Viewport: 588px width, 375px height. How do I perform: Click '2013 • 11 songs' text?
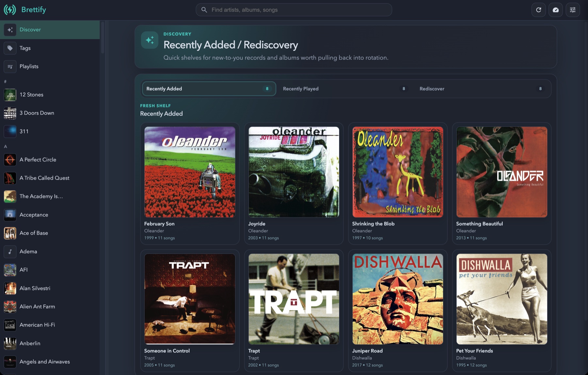click(471, 238)
